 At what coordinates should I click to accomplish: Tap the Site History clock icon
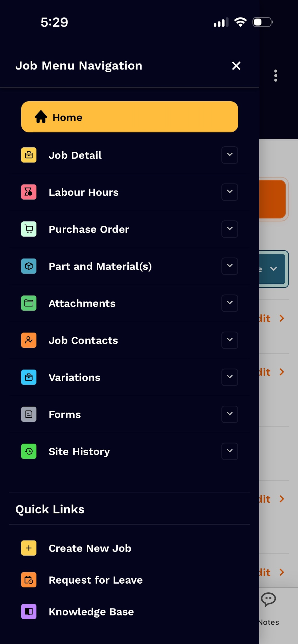[x=29, y=451]
